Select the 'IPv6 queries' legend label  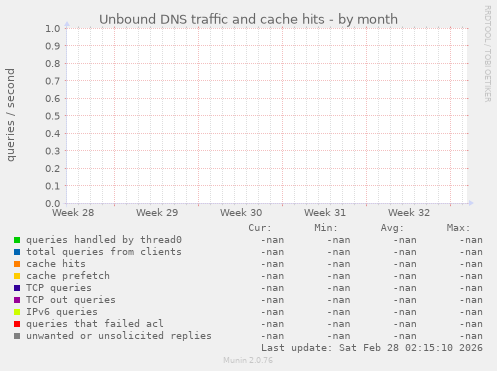tap(62, 312)
